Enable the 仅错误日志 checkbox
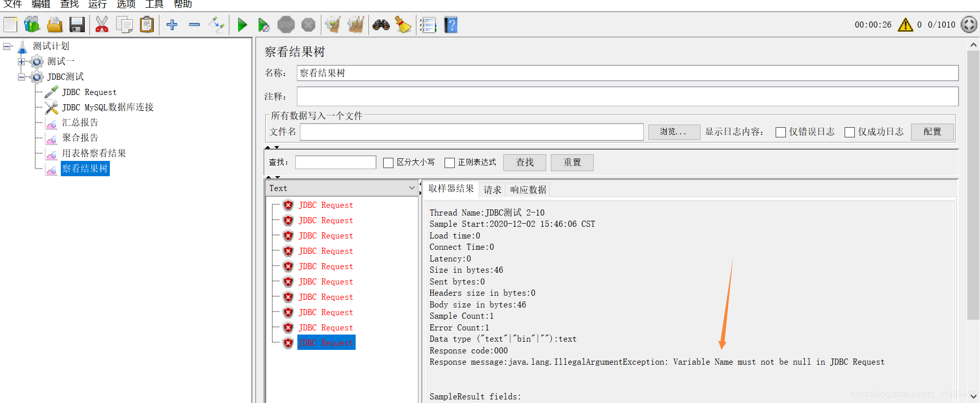The height and width of the screenshot is (403, 980). pos(780,132)
